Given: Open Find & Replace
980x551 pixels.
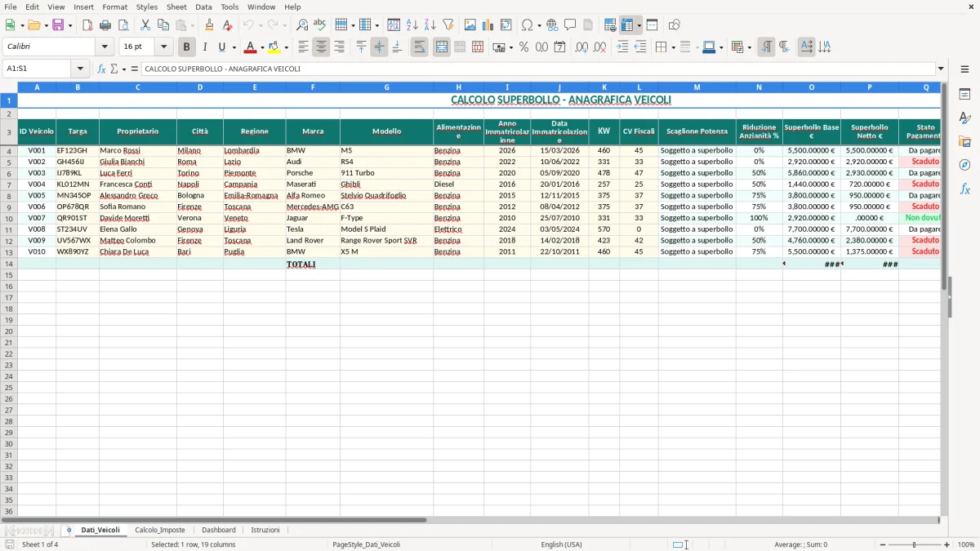Looking at the screenshot, I should click(302, 25).
